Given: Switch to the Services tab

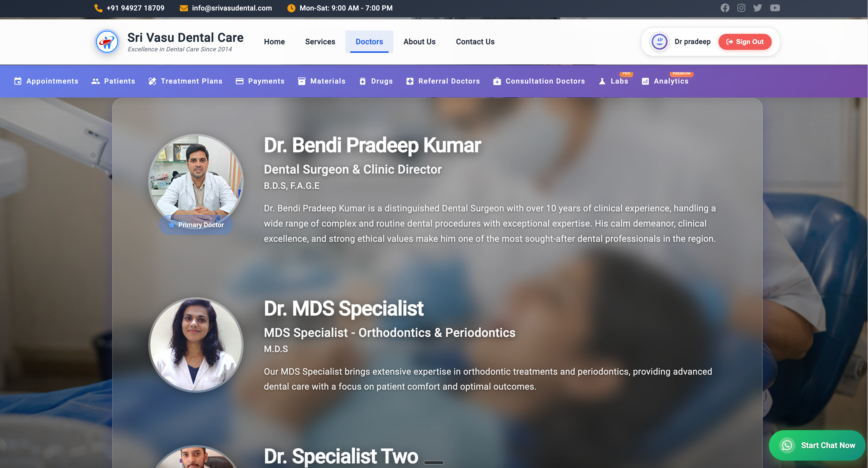Looking at the screenshot, I should tap(320, 42).
